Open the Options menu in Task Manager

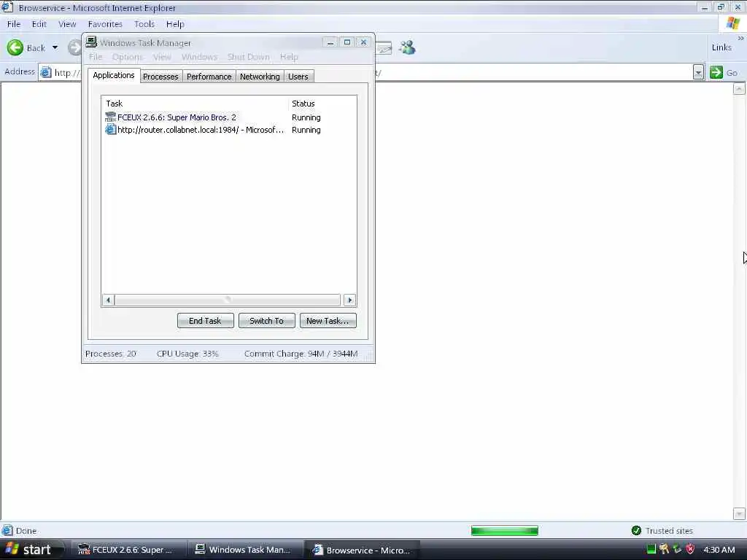tap(127, 57)
